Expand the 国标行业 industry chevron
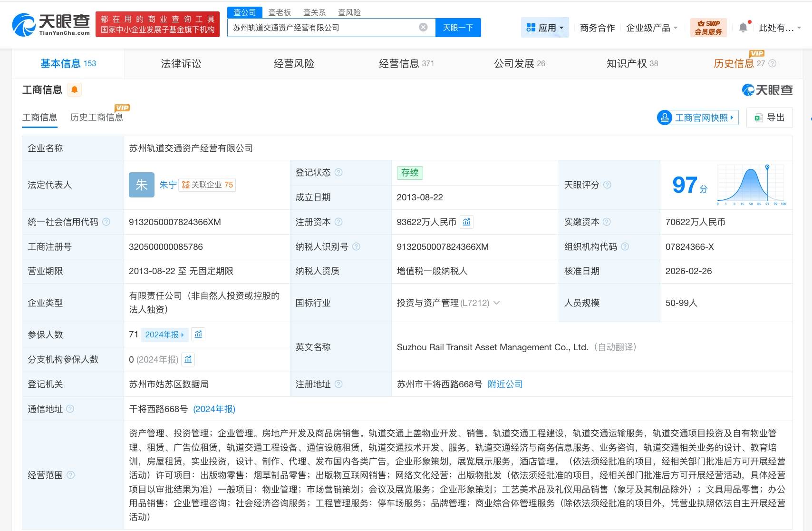The width and height of the screenshot is (812, 531). coord(497,303)
